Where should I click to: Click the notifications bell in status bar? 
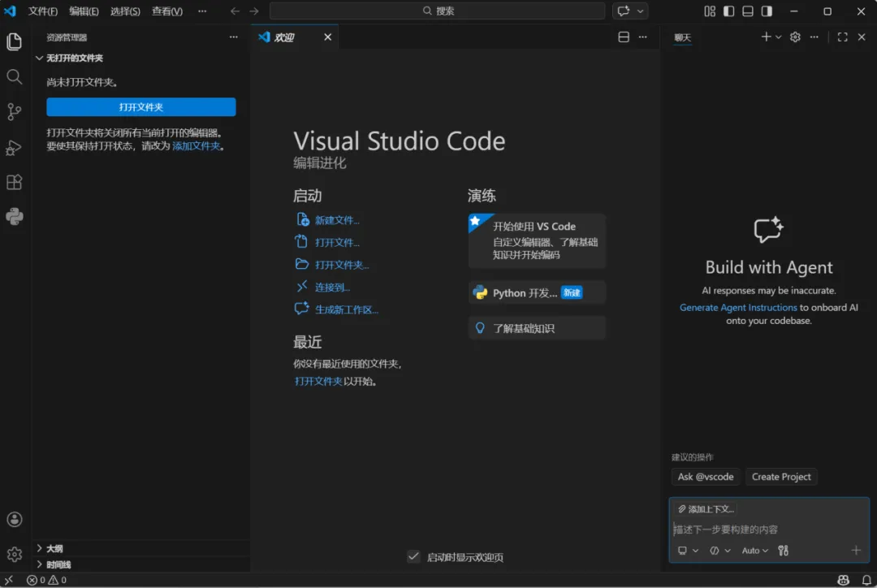click(x=866, y=580)
